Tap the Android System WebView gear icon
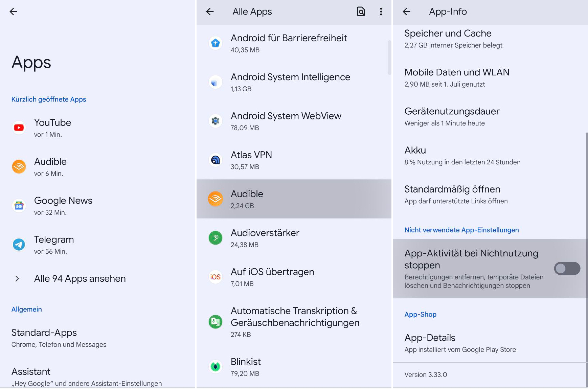The width and height of the screenshot is (588, 389). pos(216,121)
